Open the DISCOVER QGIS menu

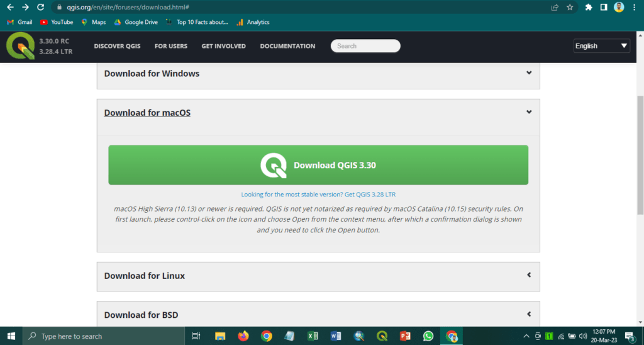click(117, 46)
